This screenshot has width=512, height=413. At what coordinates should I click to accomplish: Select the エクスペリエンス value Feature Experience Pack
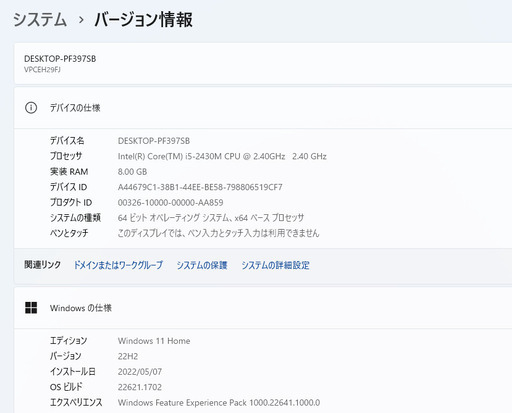(219, 403)
